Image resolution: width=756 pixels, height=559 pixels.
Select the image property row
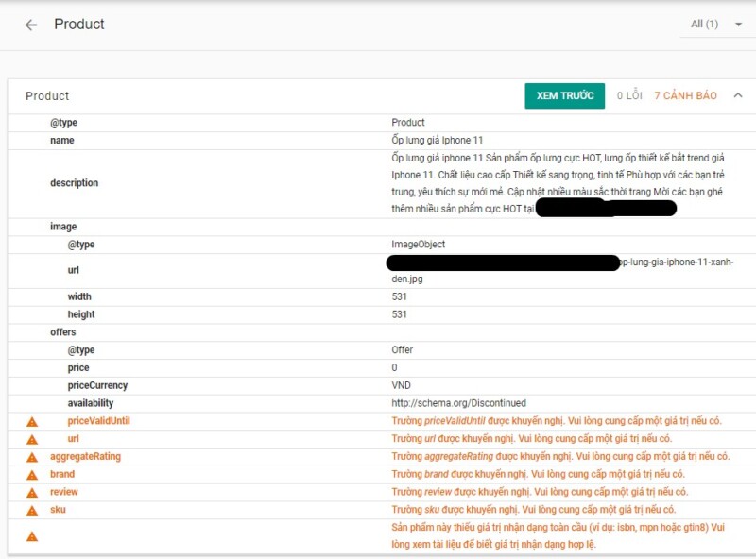point(63,227)
